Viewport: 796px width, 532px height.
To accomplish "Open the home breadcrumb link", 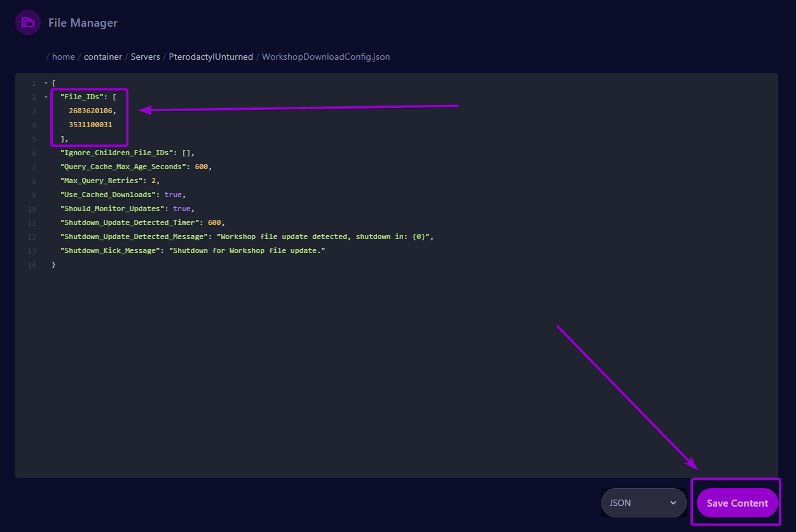I will (x=64, y=57).
